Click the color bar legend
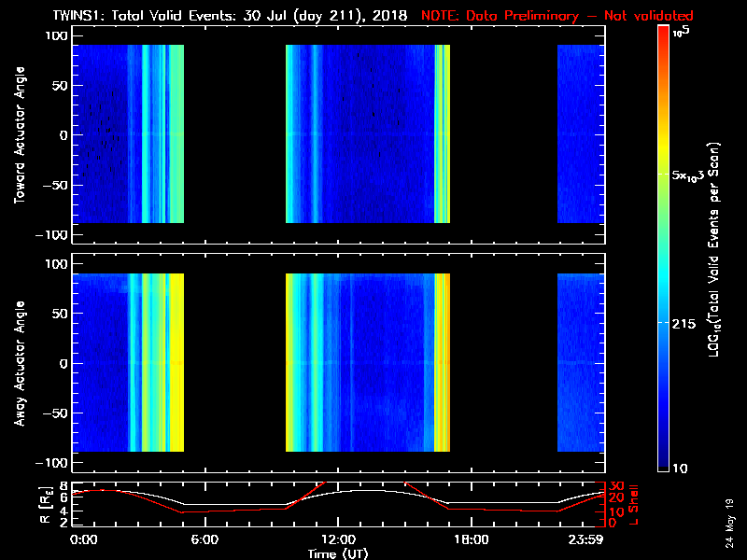The height and width of the screenshot is (560, 747). click(x=664, y=248)
